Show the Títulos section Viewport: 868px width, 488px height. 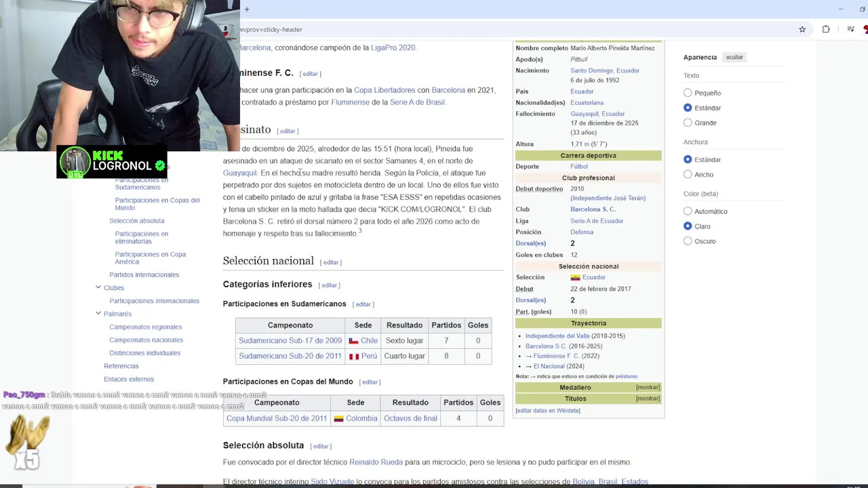point(648,399)
